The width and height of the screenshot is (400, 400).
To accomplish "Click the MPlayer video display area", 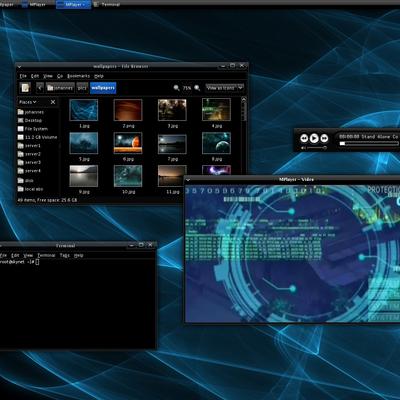I will click(x=292, y=253).
